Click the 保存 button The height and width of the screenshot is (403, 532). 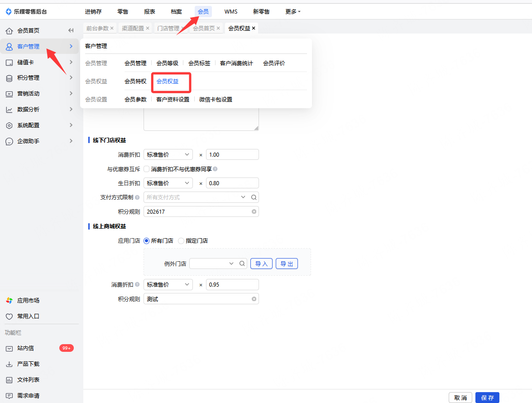(x=487, y=398)
